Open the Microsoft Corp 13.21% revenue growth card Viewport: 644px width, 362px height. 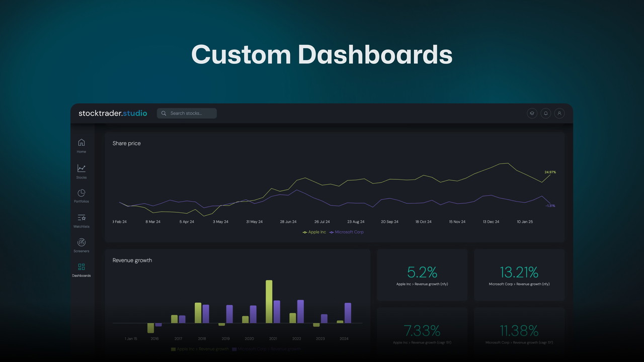point(519,275)
